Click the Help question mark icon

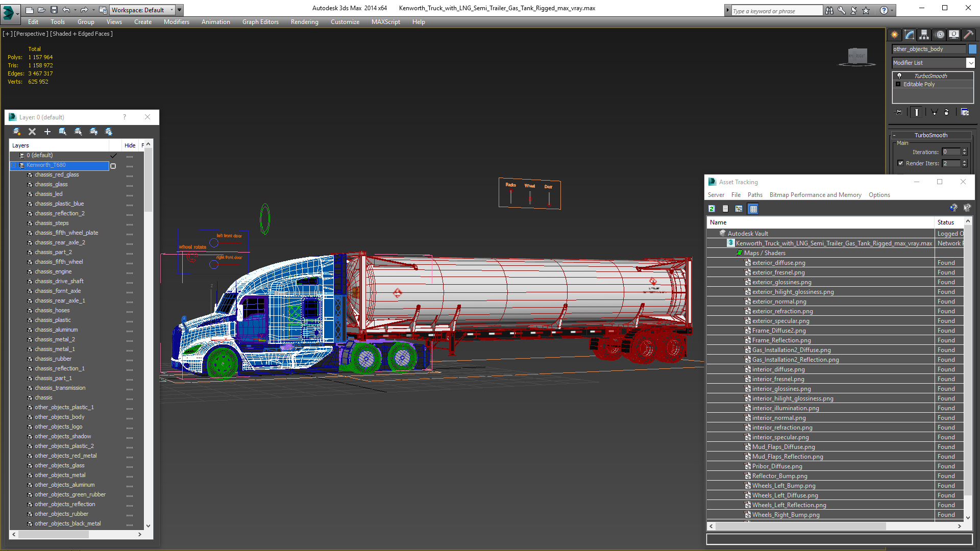click(x=884, y=10)
